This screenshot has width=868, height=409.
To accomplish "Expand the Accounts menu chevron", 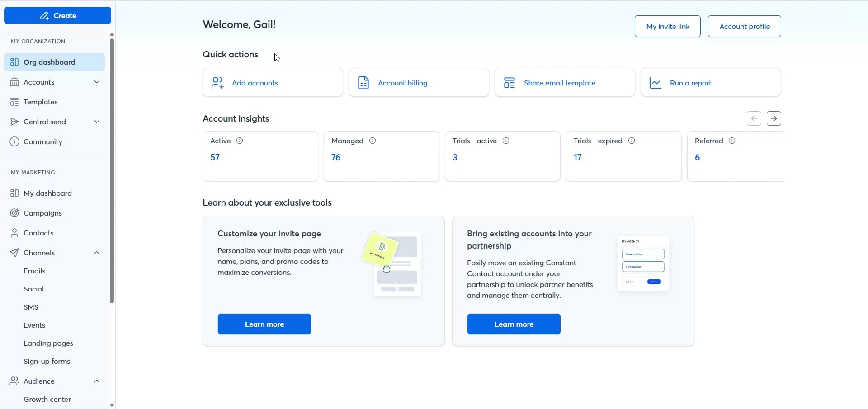I will (96, 82).
